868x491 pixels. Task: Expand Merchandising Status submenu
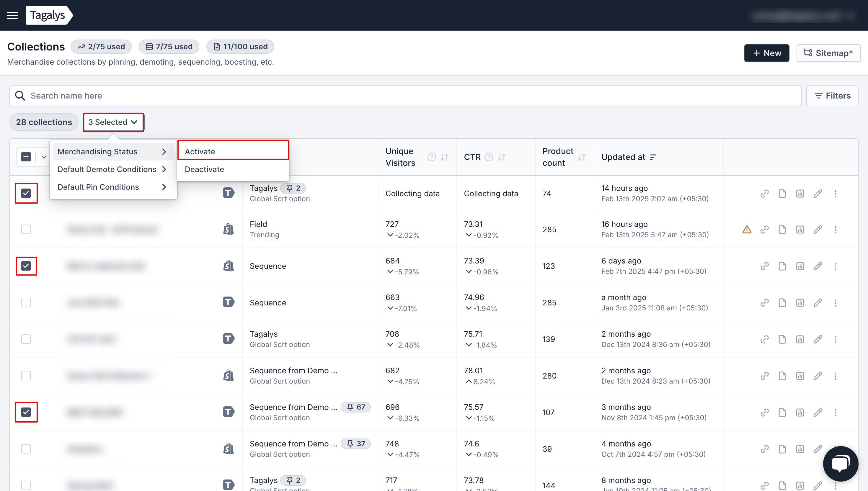(113, 152)
